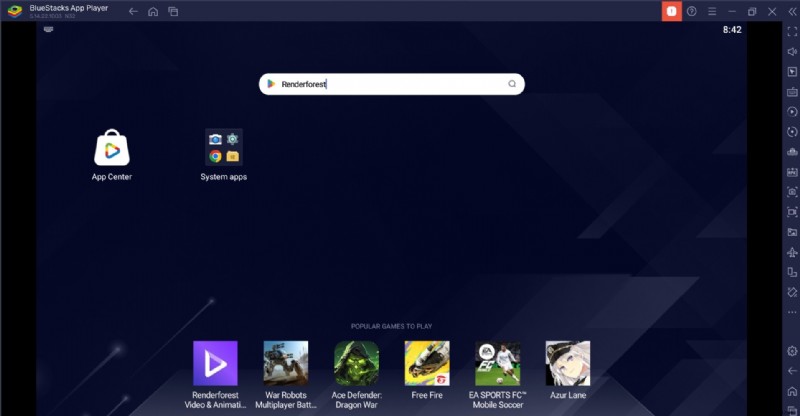
Task: Open War Robots Multiplayer Battles game
Action: [x=285, y=363]
